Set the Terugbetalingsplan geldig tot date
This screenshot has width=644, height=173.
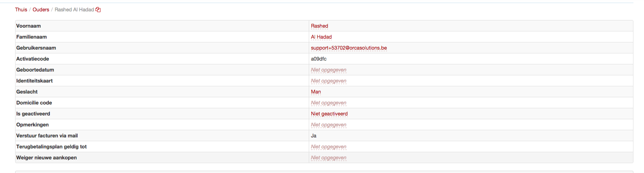328,147
